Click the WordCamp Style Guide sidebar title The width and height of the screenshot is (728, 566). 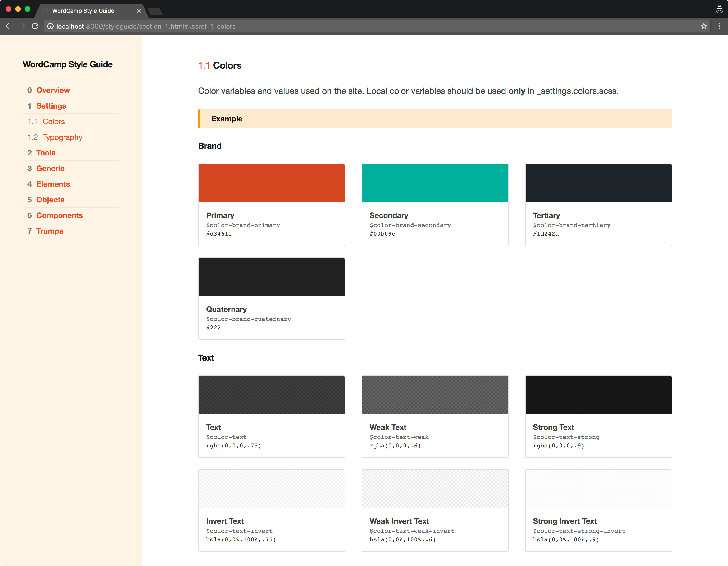point(67,64)
